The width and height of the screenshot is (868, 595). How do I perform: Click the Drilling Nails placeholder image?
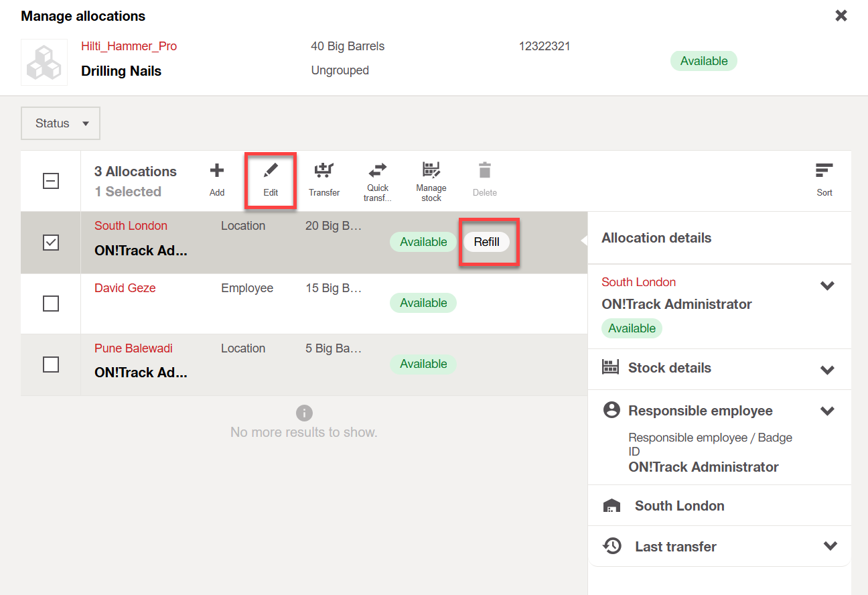point(44,62)
